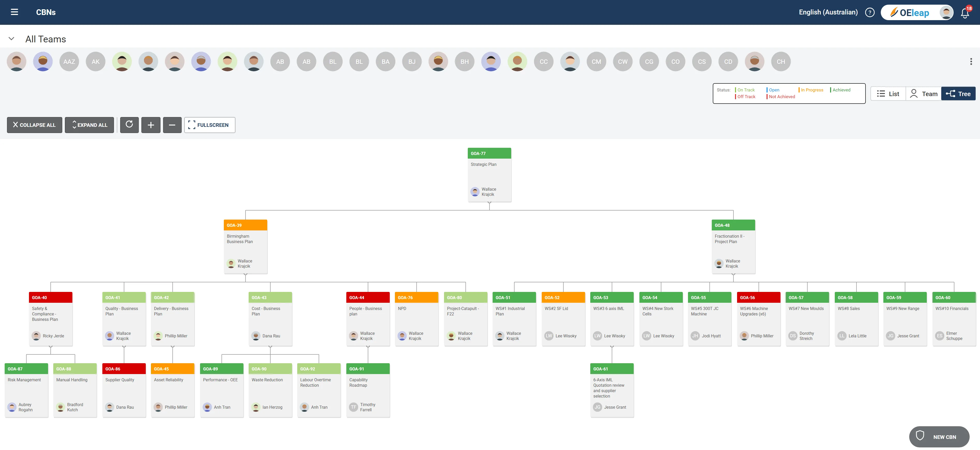Filter by the CG team avatar
The width and height of the screenshot is (980, 450).
[649, 62]
